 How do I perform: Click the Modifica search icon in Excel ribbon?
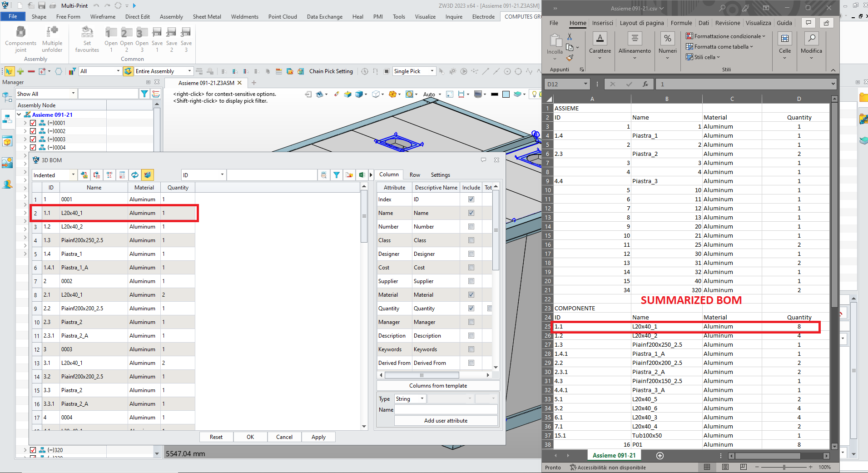[811, 38]
